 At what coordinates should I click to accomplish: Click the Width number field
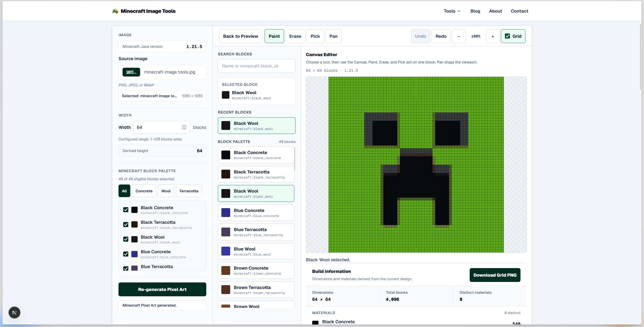pos(162,127)
